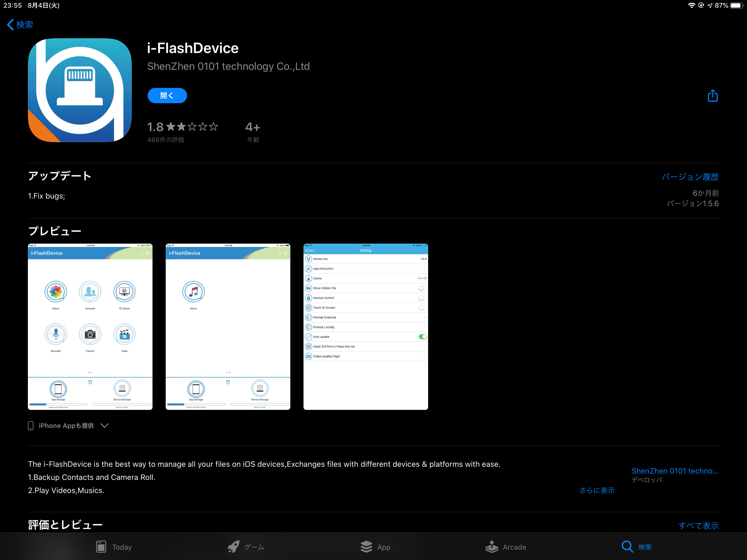This screenshot has width=747, height=560.
Task: Tap the 4+ age rating
Action: point(253,127)
